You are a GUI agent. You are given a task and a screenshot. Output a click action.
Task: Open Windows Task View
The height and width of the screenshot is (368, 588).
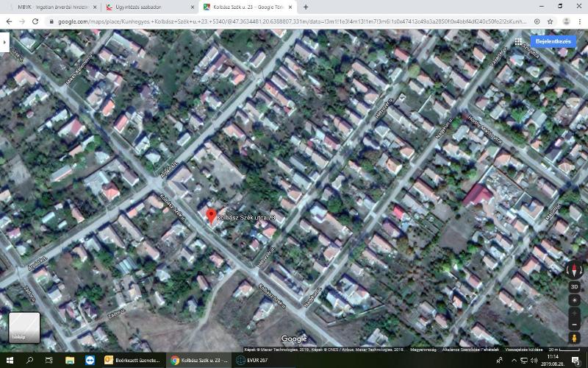(49, 361)
